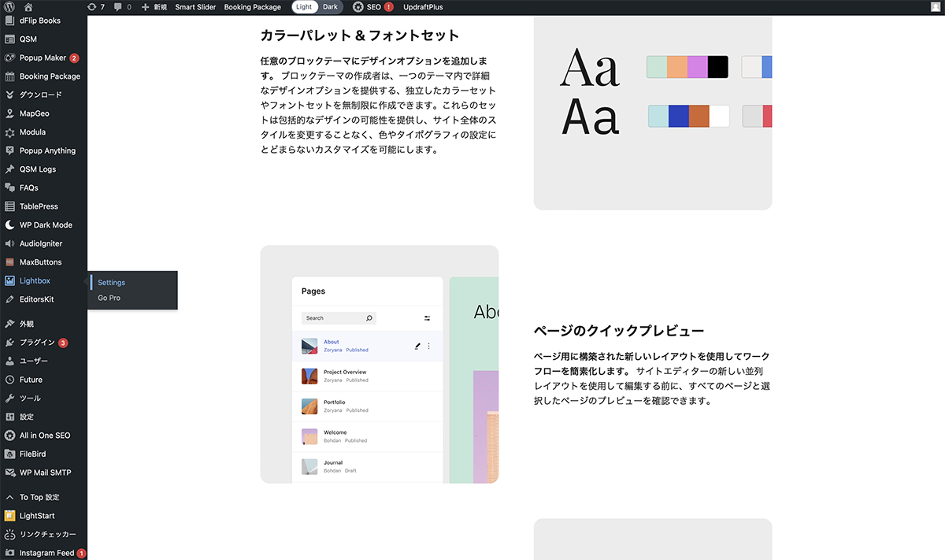Select the WP Dark Mode moon icon
The height and width of the screenshot is (560, 945).
[x=11, y=224]
